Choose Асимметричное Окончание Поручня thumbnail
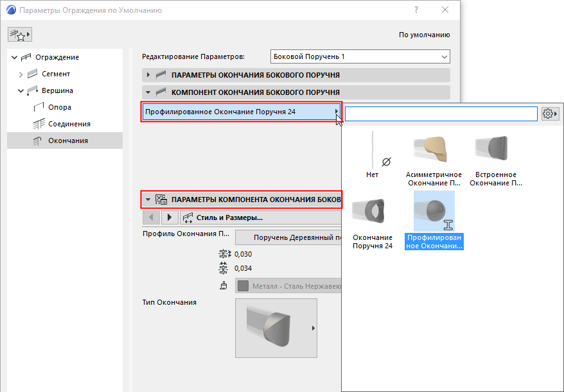This screenshot has width=564, height=392. coord(434,159)
